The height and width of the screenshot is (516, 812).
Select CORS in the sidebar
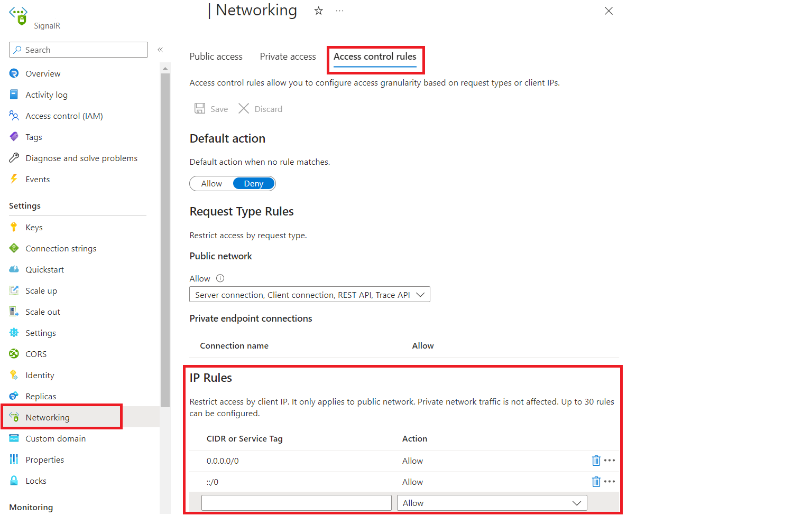(x=36, y=354)
